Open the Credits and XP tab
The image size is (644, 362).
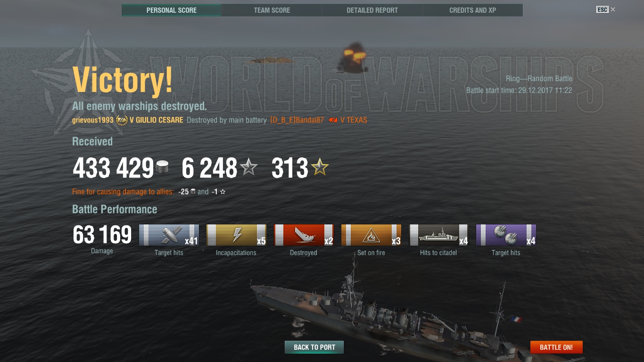pos(473,10)
